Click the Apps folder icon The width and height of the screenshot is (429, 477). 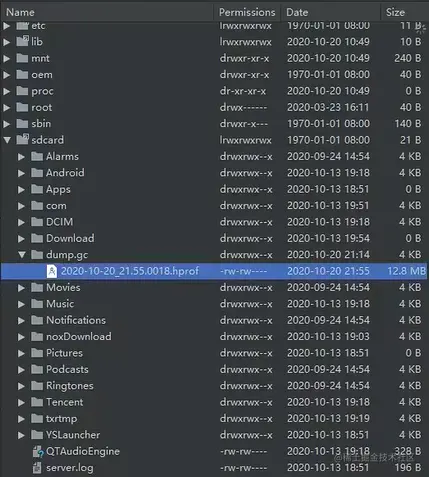(37, 189)
